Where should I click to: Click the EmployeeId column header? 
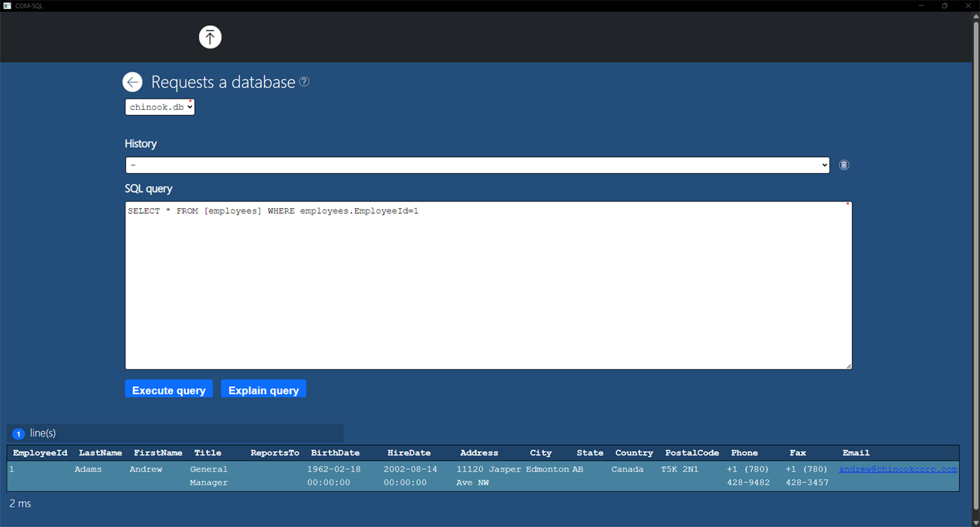pyautogui.click(x=40, y=453)
